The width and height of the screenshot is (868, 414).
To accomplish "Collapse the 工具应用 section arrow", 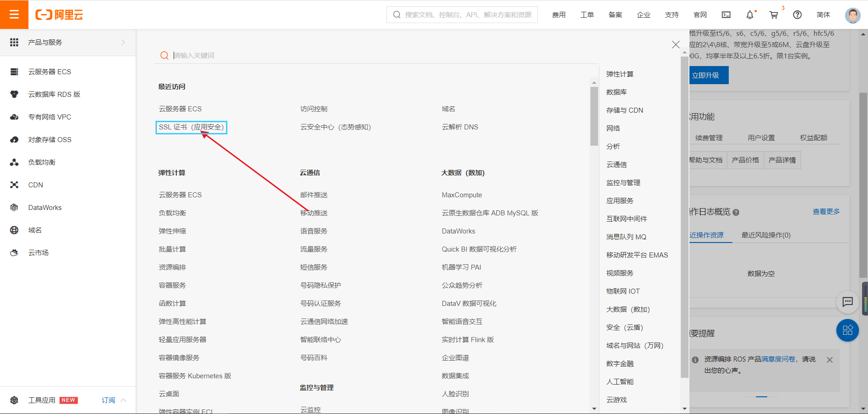I will coord(123,400).
